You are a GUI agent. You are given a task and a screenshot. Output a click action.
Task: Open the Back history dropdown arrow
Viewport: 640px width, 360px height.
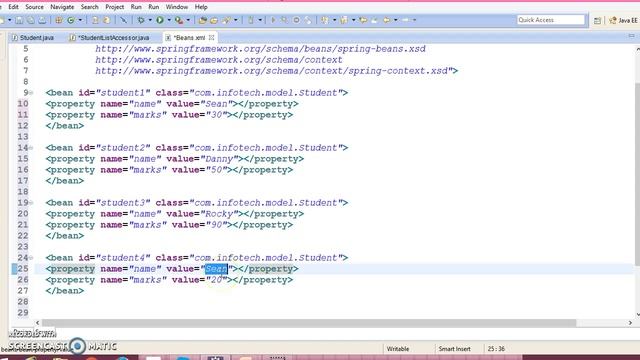[396, 20]
